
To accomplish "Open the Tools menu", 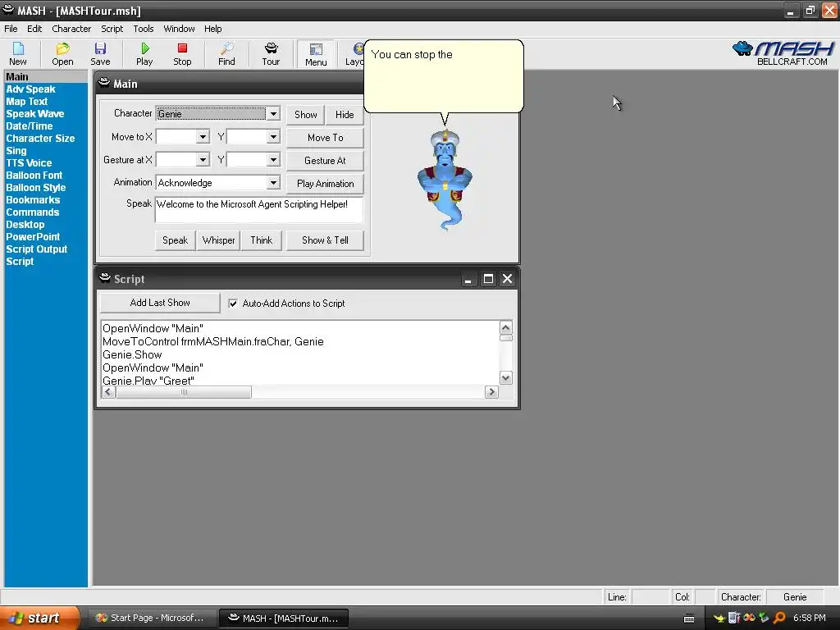I will point(144,29).
